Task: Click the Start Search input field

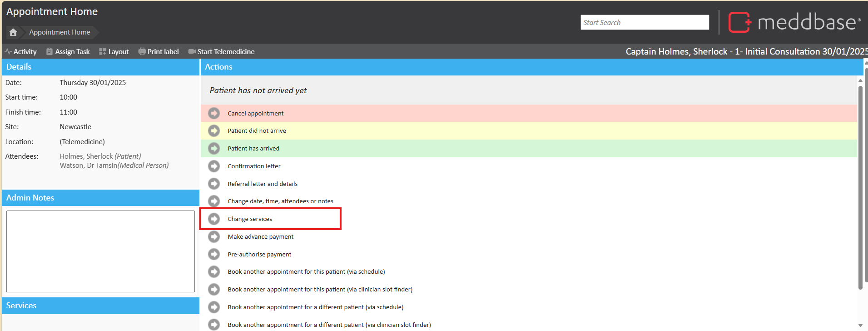Action: coord(644,23)
